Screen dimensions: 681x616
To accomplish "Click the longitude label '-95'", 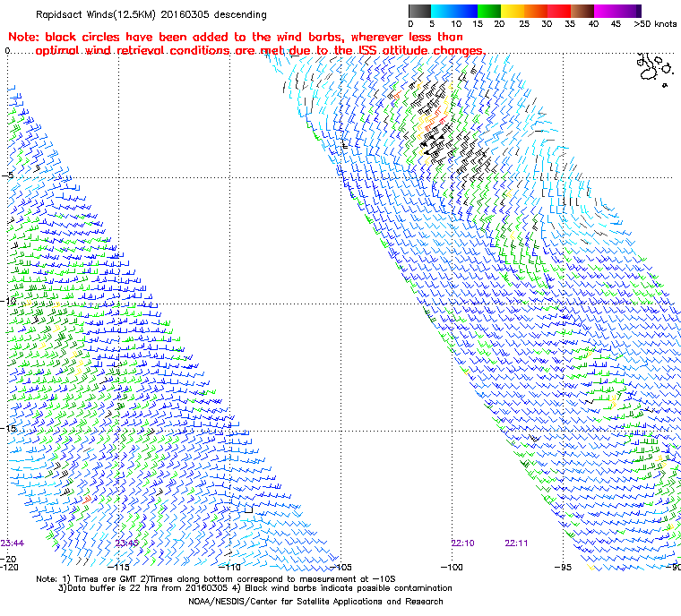I will tap(564, 568).
